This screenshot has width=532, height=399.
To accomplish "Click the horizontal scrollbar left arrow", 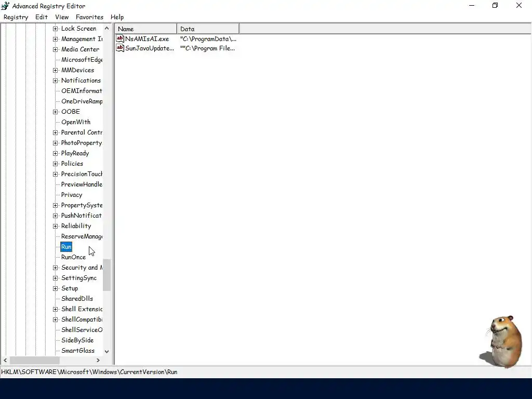I will 5,360.
